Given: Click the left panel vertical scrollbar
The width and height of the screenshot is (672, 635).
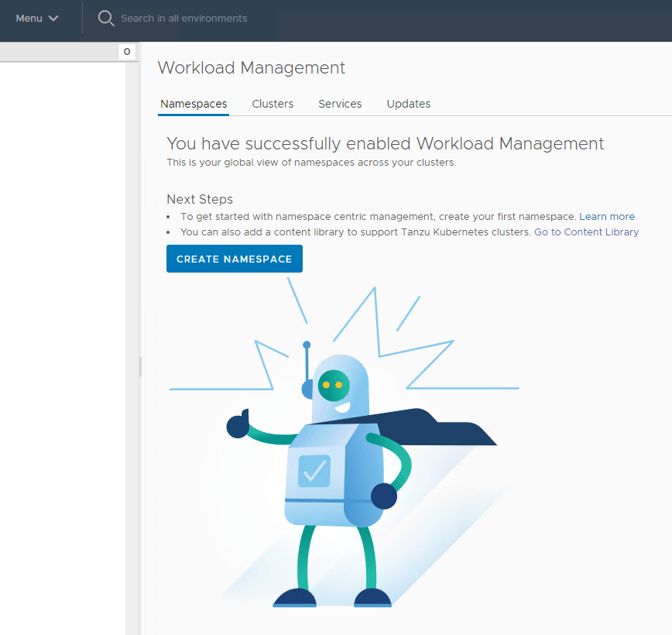Looking at the screenshot, I should pos(132,347).
